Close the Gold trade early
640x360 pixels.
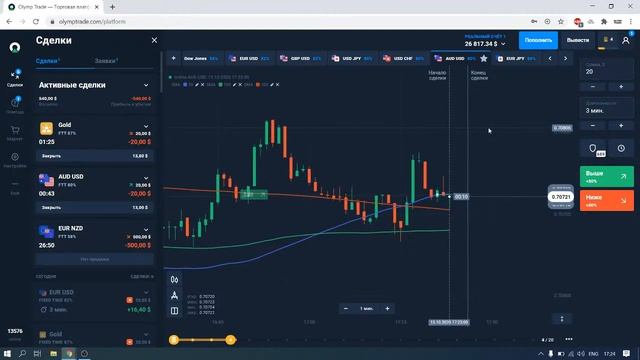(95, 156)
